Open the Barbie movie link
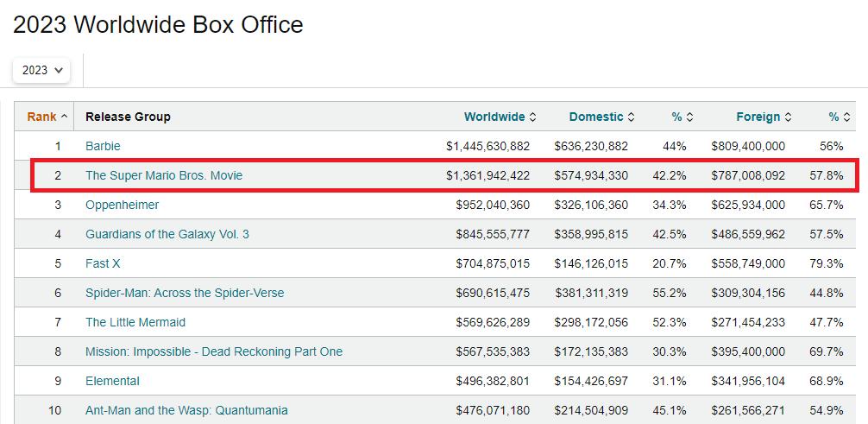868x424 pixels. (103, 146)
